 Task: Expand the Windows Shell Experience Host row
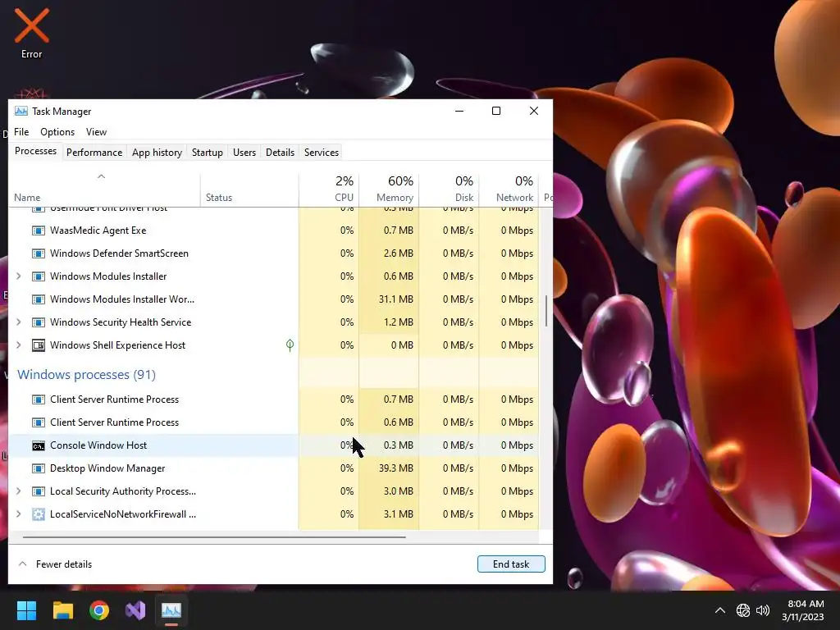pyautogui.click(x=19, y=345)
